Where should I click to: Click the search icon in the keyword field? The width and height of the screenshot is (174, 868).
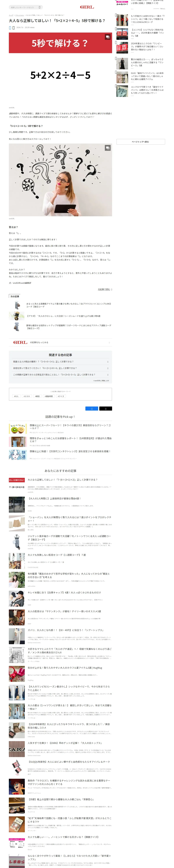pyautogui.click(x=40, y=7)
